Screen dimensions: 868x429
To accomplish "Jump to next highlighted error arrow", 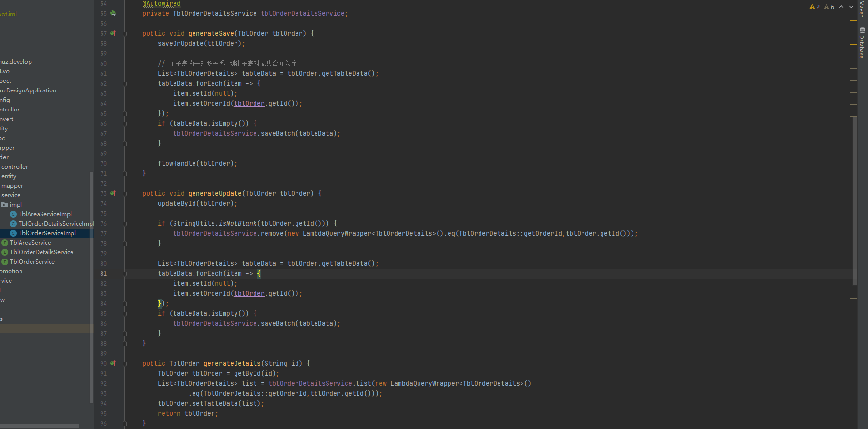I will pyautogui.click(x=851, y=7).
